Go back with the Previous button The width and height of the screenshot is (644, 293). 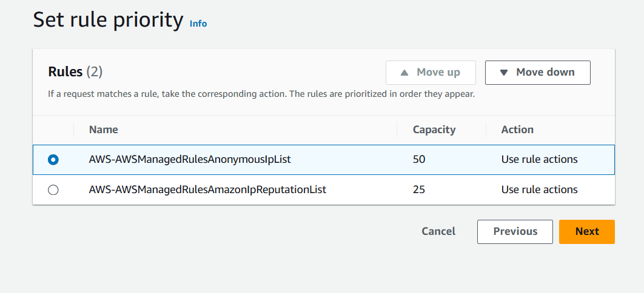pyautogui.click(x=515, y=232)
